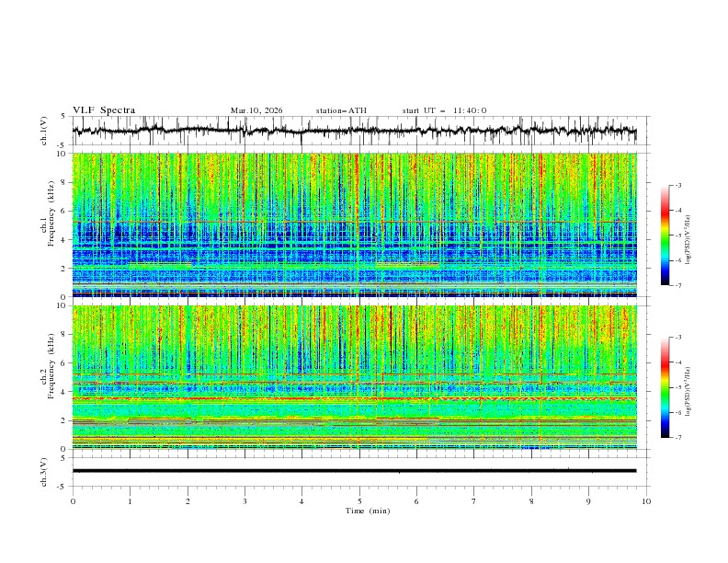The width and height of the screenshot is (728, 563).
Task: Click the time axis tick label "8"
Action: [531, 501]
